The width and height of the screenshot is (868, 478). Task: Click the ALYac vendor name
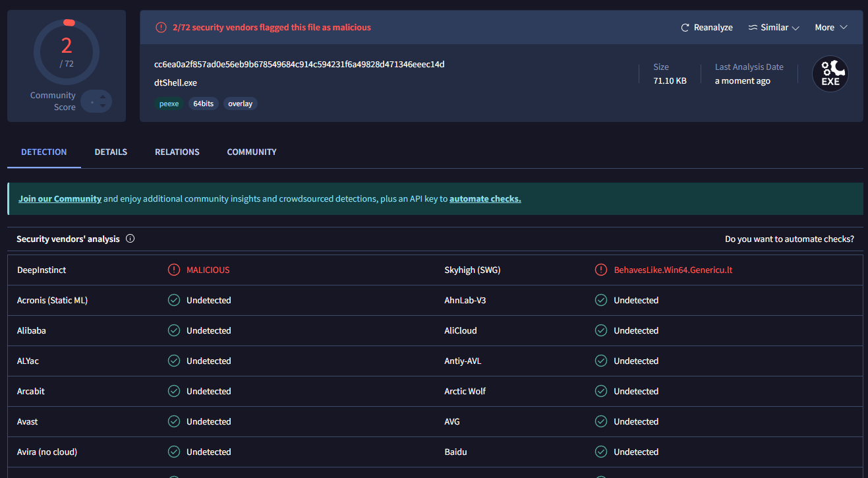click(x=28, y=361)
